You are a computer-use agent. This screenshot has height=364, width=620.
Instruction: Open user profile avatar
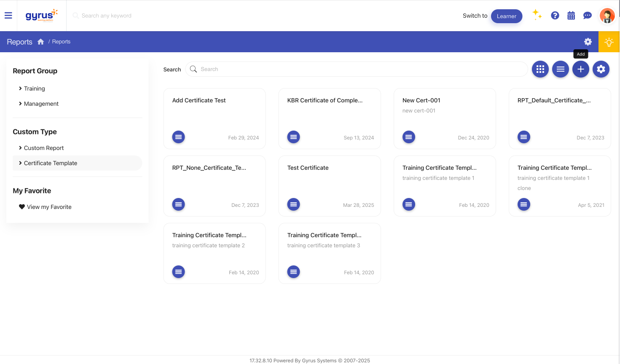pos(607,16)
